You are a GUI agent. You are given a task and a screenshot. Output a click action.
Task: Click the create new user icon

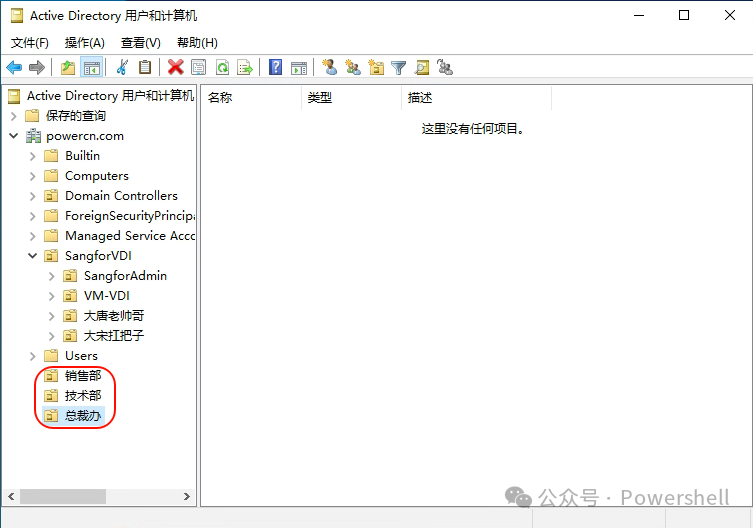(329, 67)
